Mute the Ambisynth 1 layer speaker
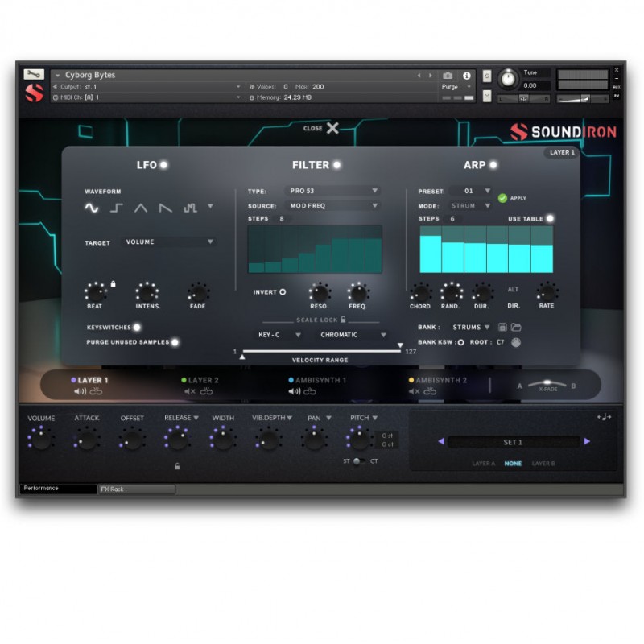The image size is (644, 644). [x=293, y=392]
